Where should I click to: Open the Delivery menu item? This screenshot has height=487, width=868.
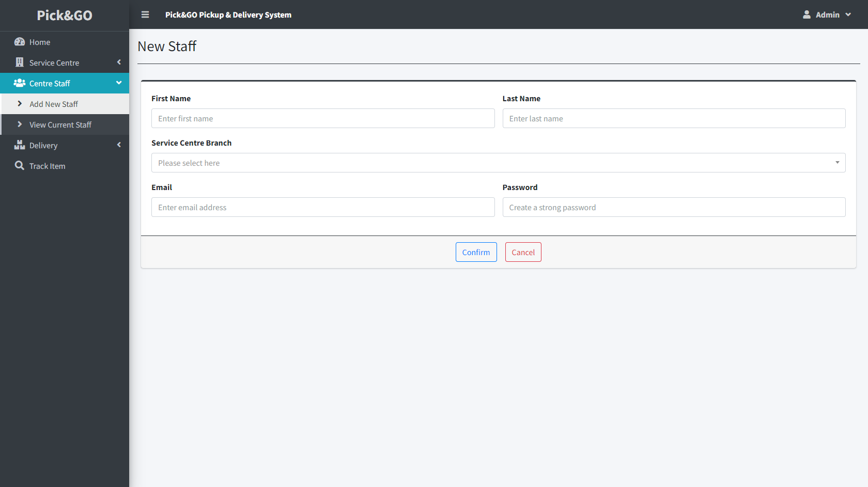pos(65,145)
